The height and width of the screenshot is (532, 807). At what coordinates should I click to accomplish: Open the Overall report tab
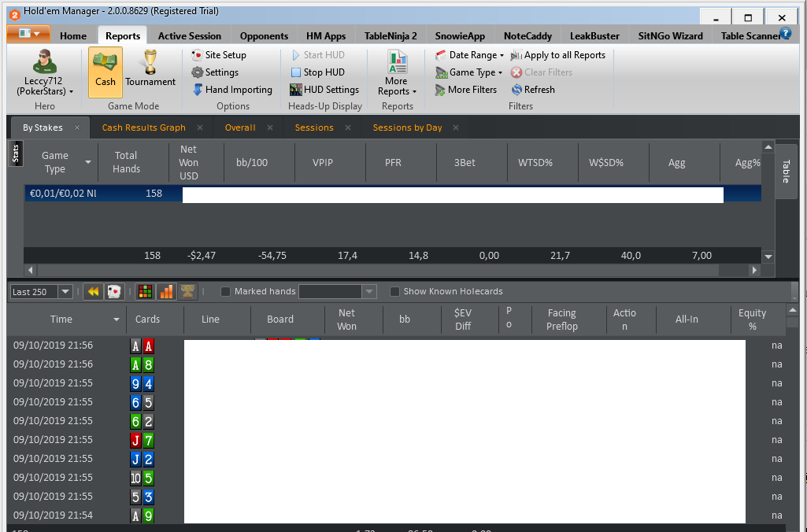click(x=240, y=127)
